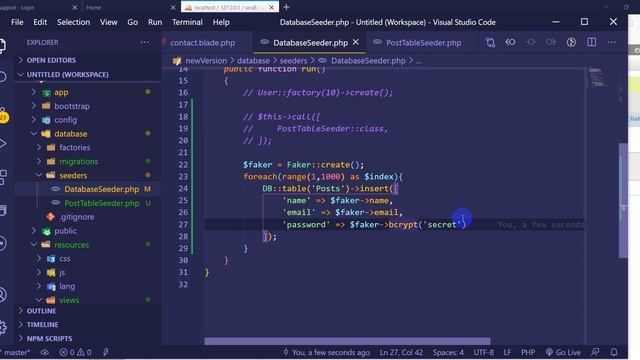Open Help menu

221,22
